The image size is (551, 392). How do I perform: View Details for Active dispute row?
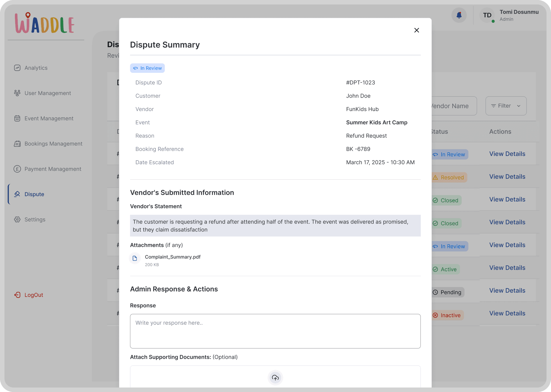[x=507, y=268]
